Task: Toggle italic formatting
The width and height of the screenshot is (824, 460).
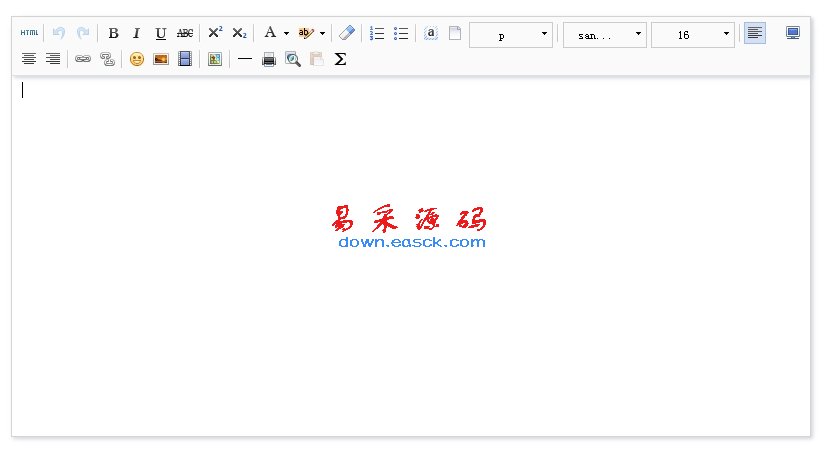Action: 137,33
